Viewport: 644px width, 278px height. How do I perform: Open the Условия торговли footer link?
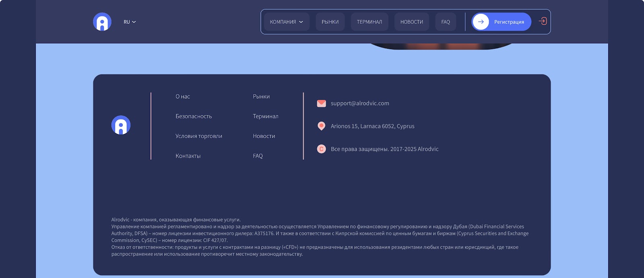click(199, 136)
